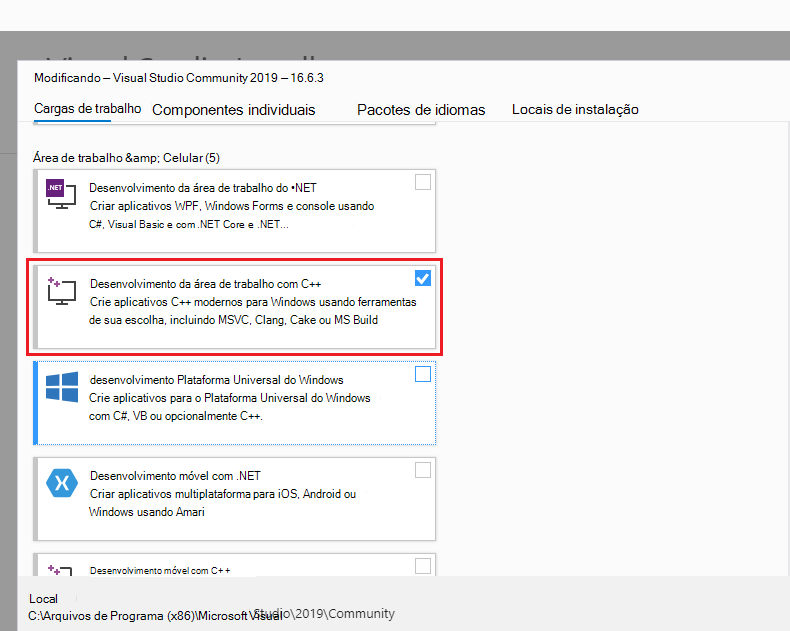790x631 pixels.
Task: Click the description 'Criar aplicativos WPF, Windows Forms'
Action: coord(232,206)
